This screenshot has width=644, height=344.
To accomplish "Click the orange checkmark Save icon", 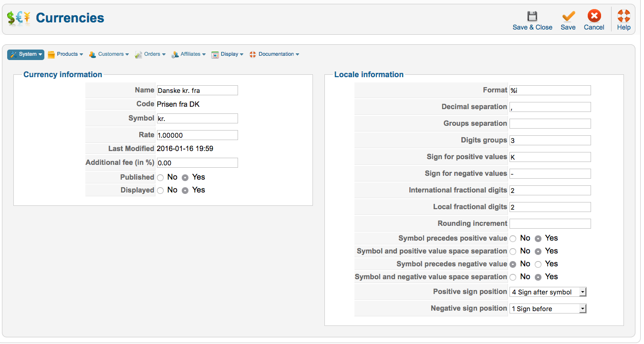I will pos(568,16).
